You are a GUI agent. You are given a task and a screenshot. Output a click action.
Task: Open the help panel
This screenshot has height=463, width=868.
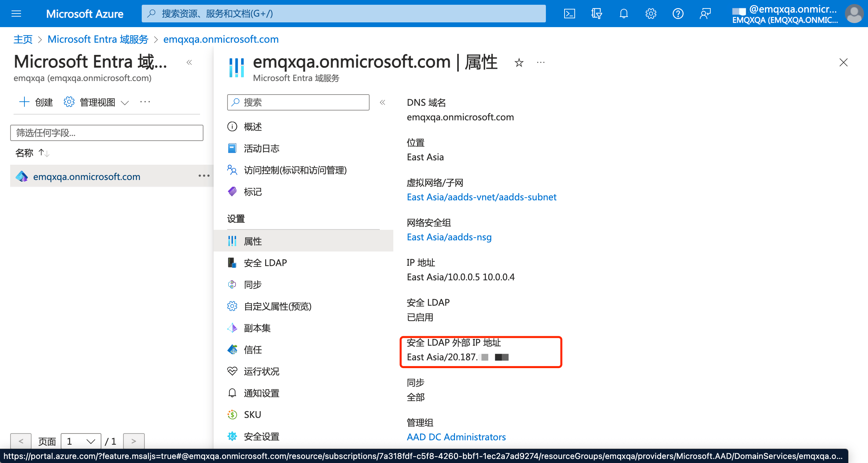coord(678,14)
